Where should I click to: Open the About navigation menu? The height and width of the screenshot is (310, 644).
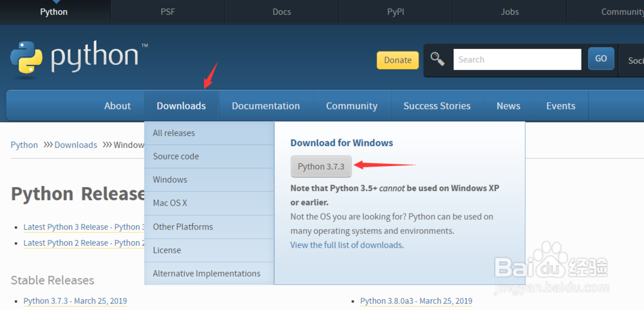[x=117, y=105]
